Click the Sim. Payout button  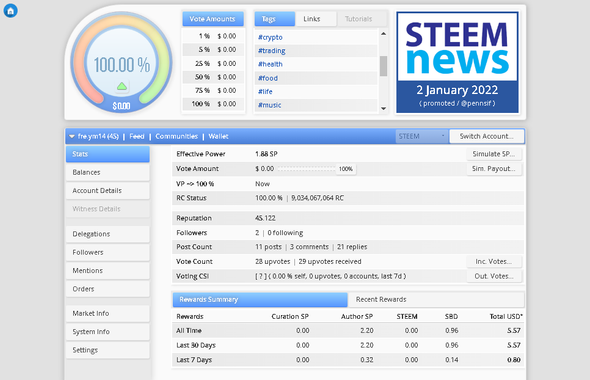pos(494,169)
